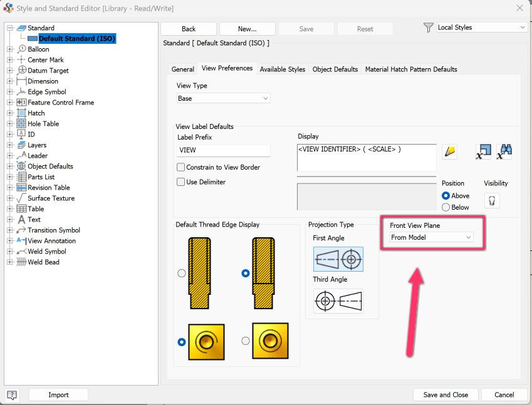
Task: Toggle the lightbulb Visibility button
Action: [493, 199]
